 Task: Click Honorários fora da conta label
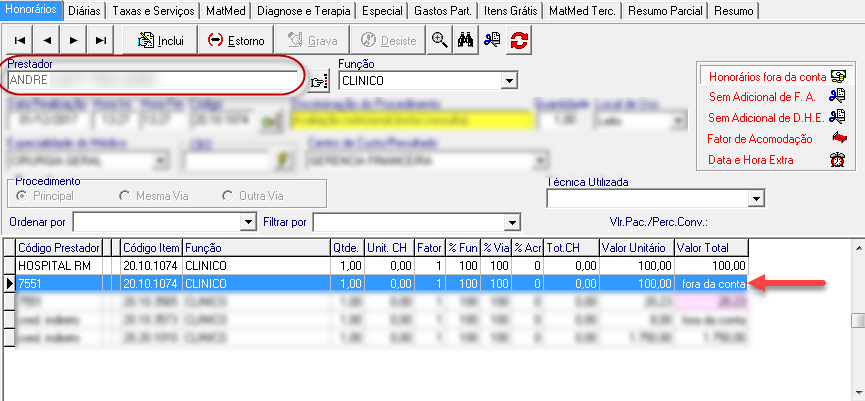767,77
